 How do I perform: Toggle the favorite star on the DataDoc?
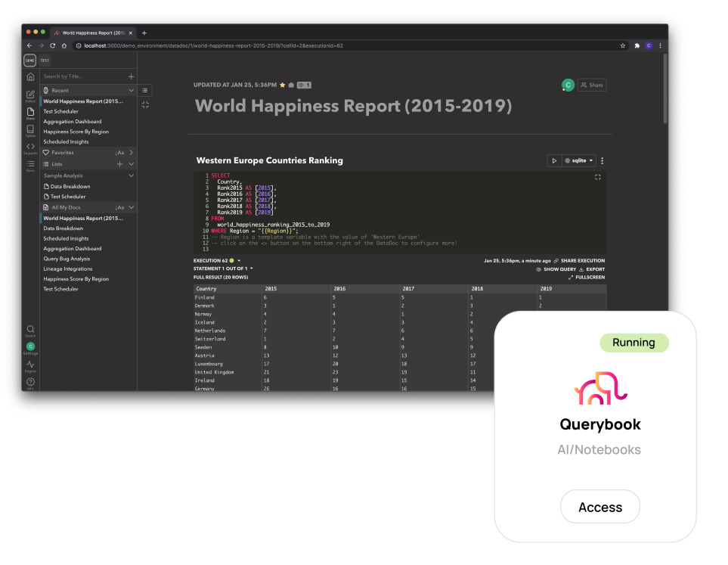tap(282, 85)
